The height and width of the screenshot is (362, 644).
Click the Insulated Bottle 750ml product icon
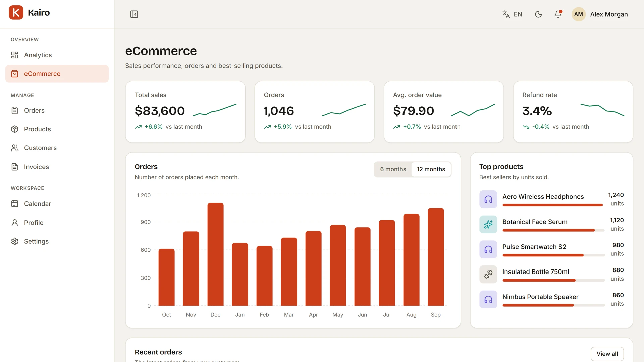pyautogui.click(x=488, y=275)
